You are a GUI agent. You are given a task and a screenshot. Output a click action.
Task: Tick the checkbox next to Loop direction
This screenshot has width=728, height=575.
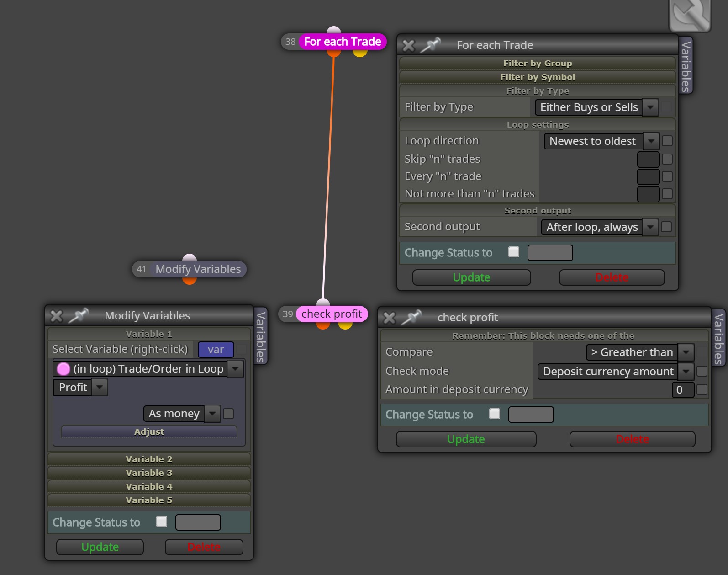point(667,141)
